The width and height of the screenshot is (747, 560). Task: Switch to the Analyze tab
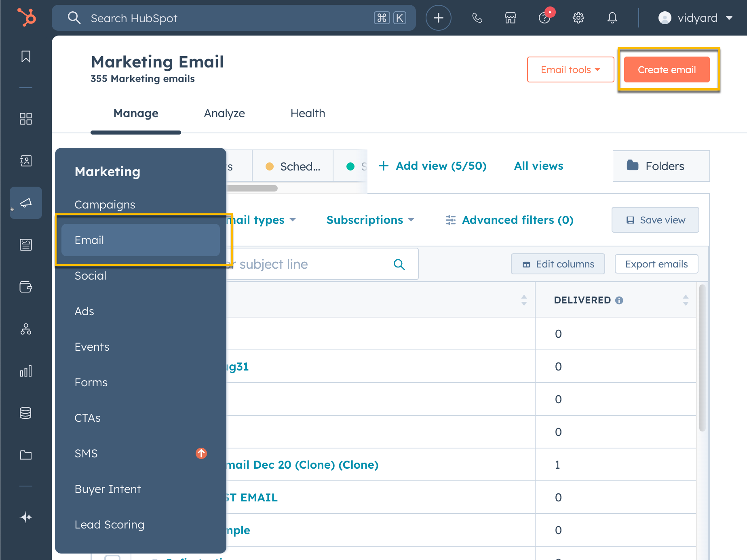click(224, 114)
